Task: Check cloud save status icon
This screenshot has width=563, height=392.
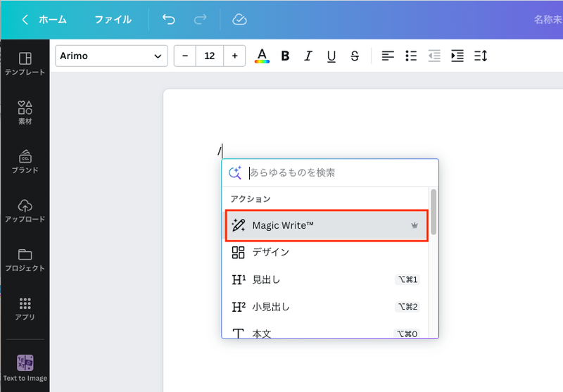Action: point(239,20)
